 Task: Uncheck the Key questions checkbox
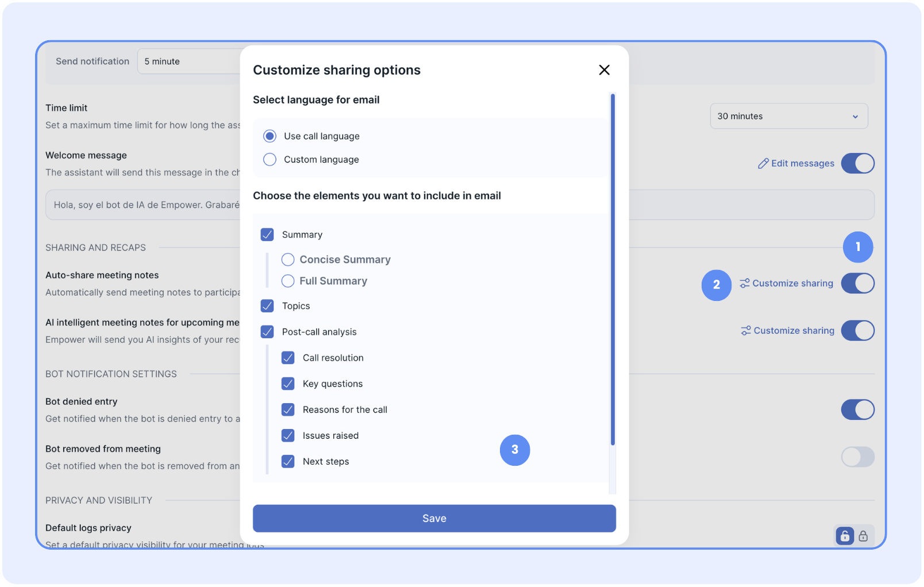tap(288, 384)
